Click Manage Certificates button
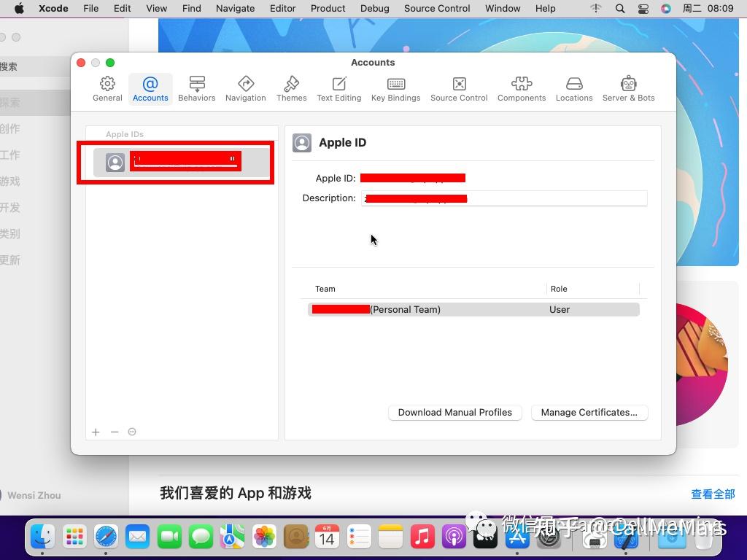Screen dimensions: 747x560 (x=589, y=413)
